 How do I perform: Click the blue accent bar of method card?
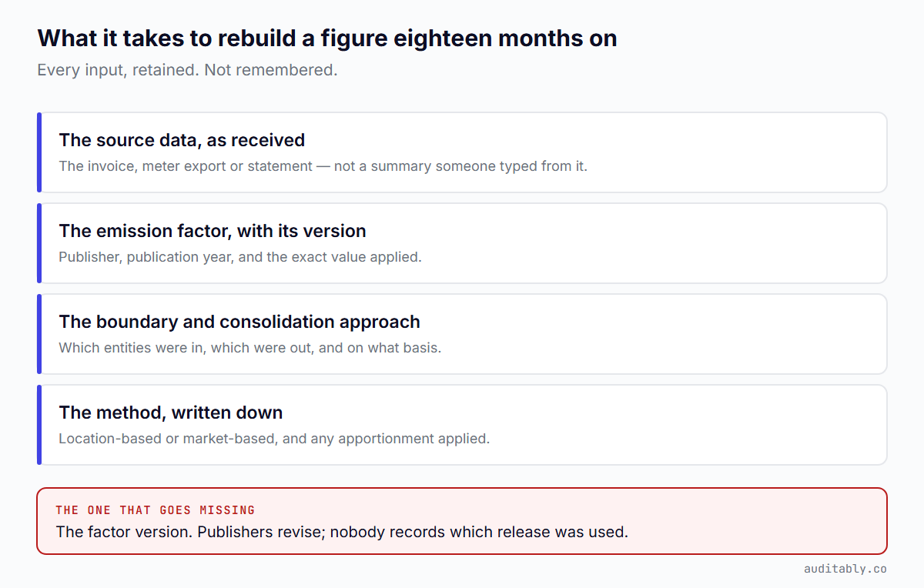[38, 425]
